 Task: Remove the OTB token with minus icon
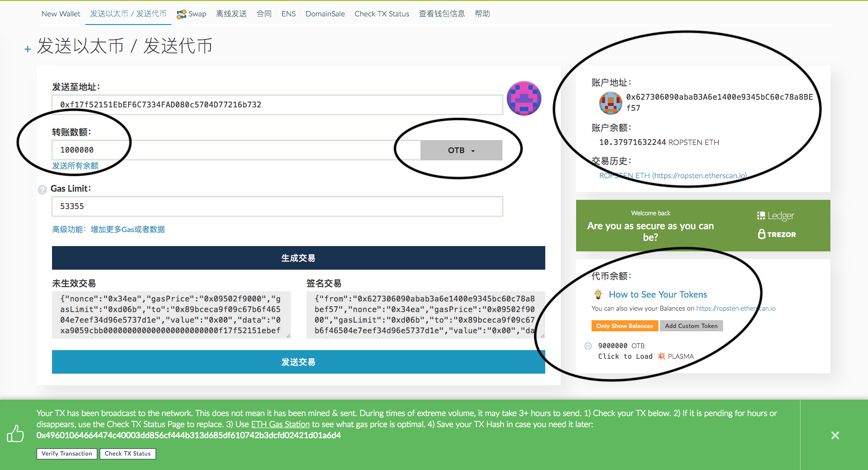pos(588,346)
